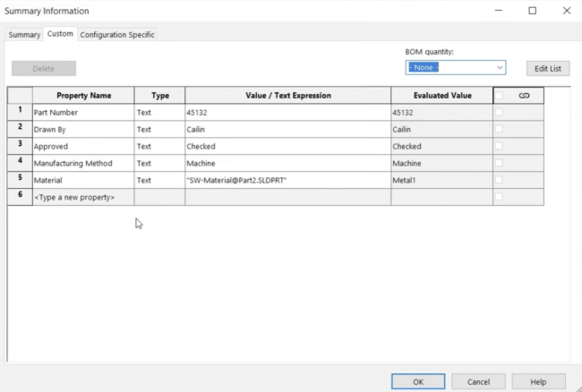Click the 'Approved' property name cell
Screen dimensions: 582x392
[83, 147]
